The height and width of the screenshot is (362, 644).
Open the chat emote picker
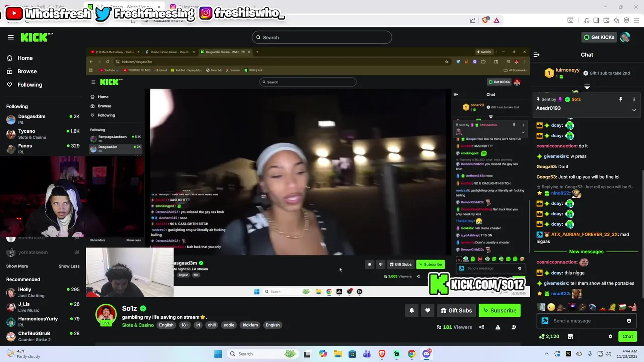[x=629, y=321]
